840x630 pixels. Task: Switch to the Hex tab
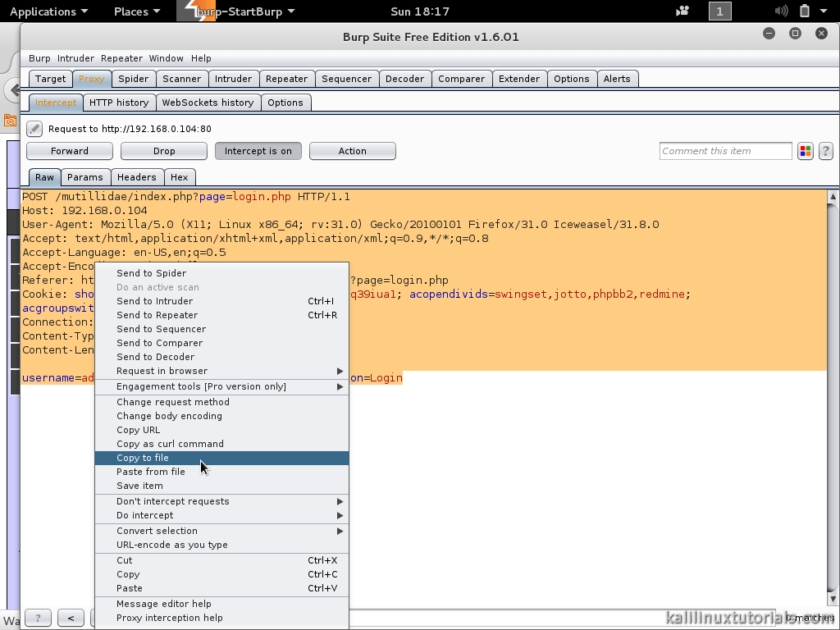pos(180,176)
